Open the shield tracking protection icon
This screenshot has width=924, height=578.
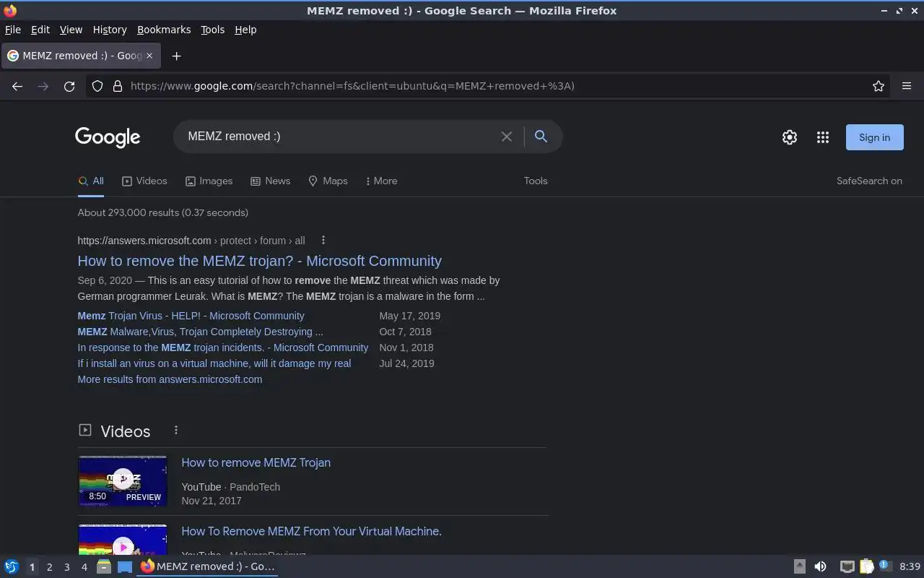click(97, 86)
